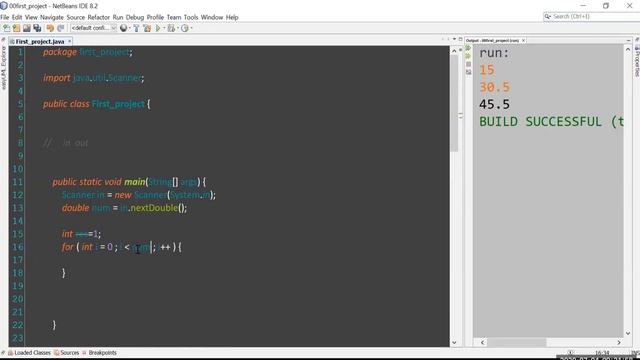Image resolution: width=640 pixels, height=360 pixels.
Task: Click the New Project toolbar icon
Action: 16,28
